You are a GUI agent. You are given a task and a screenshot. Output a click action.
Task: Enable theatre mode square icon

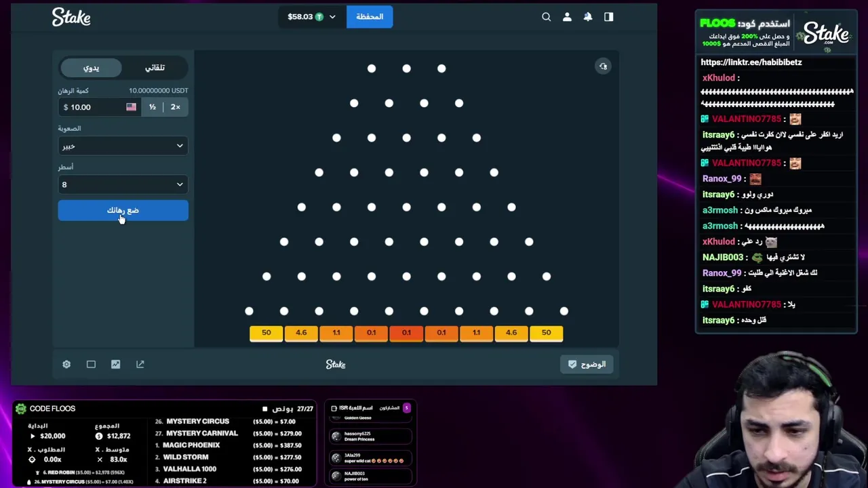point(91,365)
